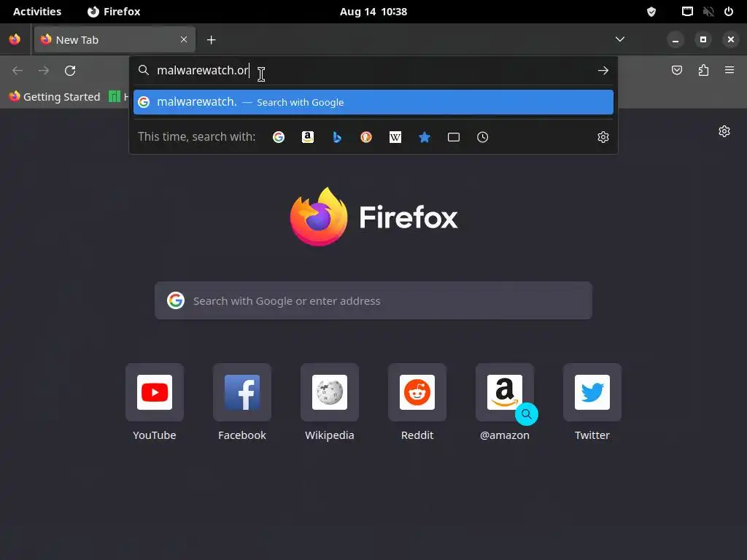Image resolution: width=747 pixels, height=560 pixels.
Task: Search this time with Amazon icon
Action: (308, 137)
